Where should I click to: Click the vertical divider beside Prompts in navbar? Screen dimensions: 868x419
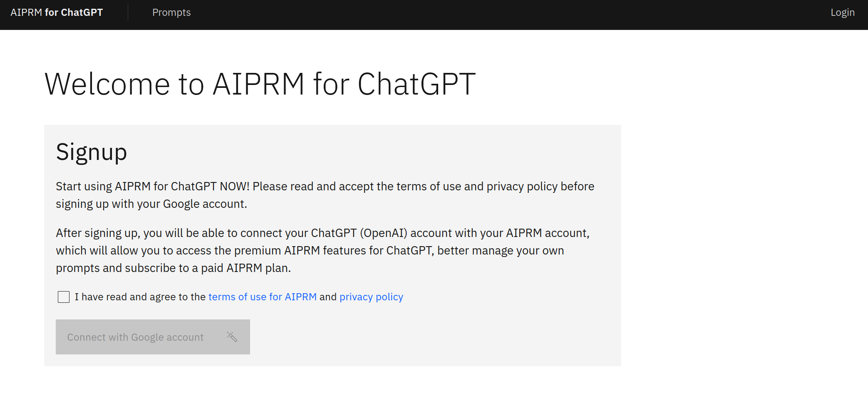[128, 12]
